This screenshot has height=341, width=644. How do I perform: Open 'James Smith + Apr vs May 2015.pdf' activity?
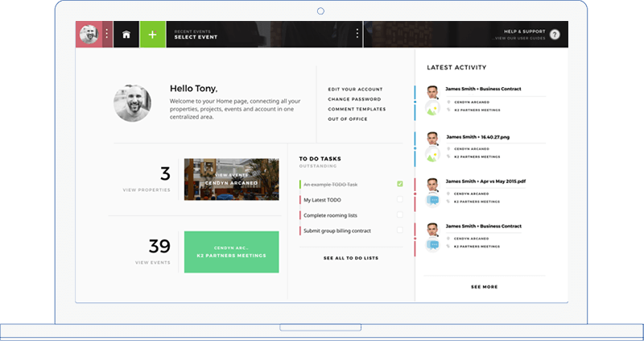(485, 181)
